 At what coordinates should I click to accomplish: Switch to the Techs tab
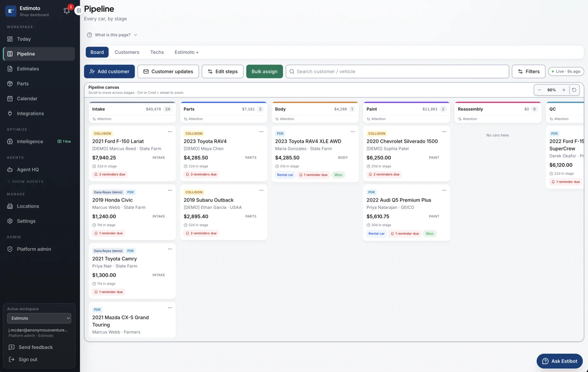click(157, 52)
